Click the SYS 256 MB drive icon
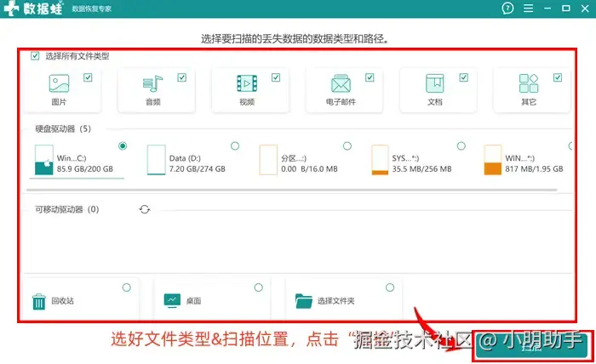The width and height of the screenshot is (596, 364). tap(380, 160)
